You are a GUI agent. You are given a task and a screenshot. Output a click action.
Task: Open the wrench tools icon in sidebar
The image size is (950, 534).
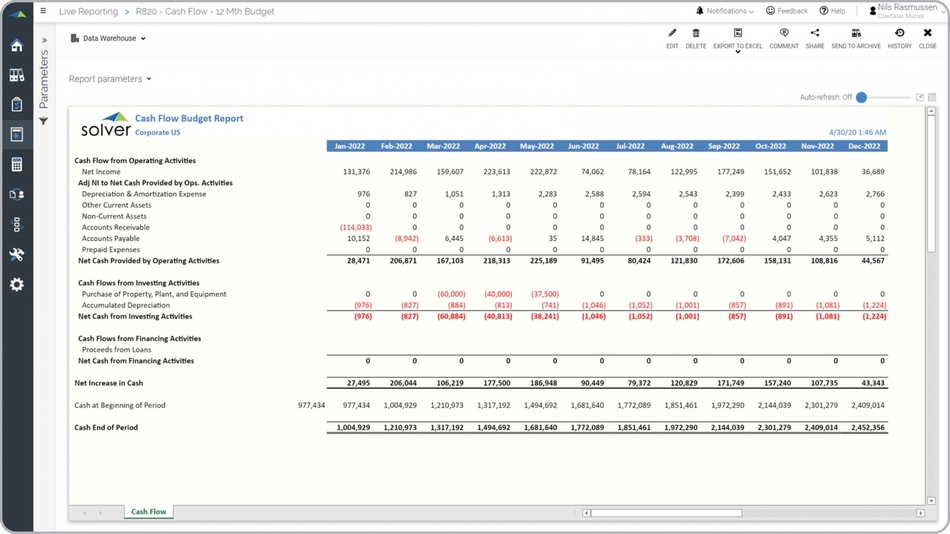tap(16, 255)
